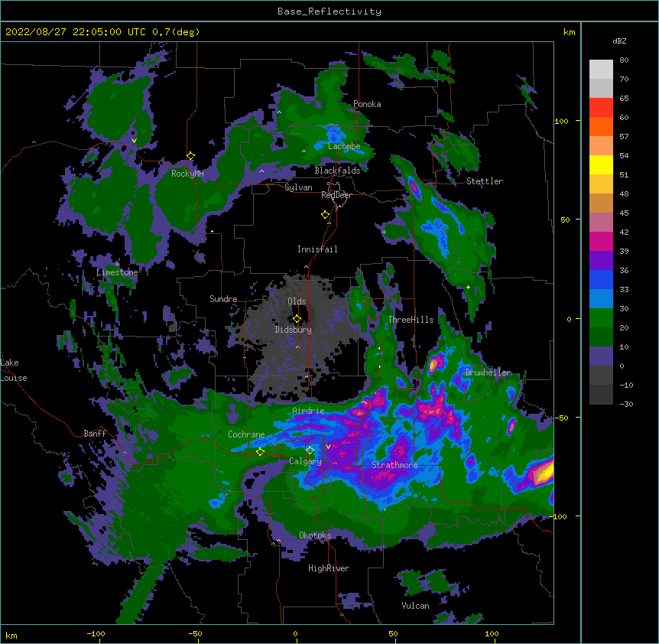Viewport: 659px width, 644px height.
Task: Select the Stettler label
Action: pyautogui.click(x=485, y=181)
